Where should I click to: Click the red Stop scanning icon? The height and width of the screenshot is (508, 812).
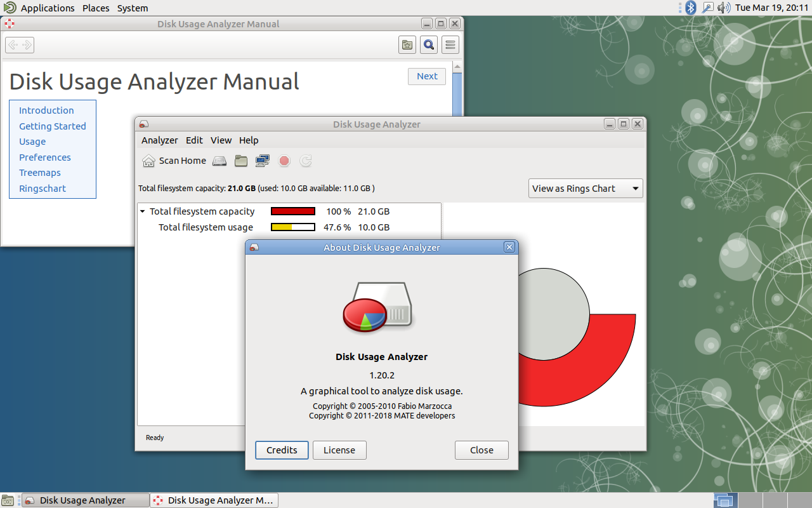pos(284,161)
